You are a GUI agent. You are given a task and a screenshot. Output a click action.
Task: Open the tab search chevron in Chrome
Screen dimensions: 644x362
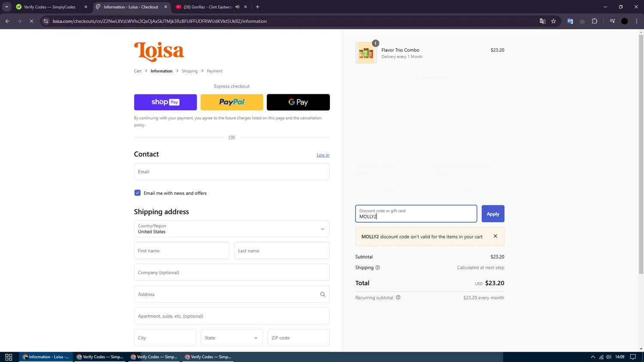click(x=6, y=7)
